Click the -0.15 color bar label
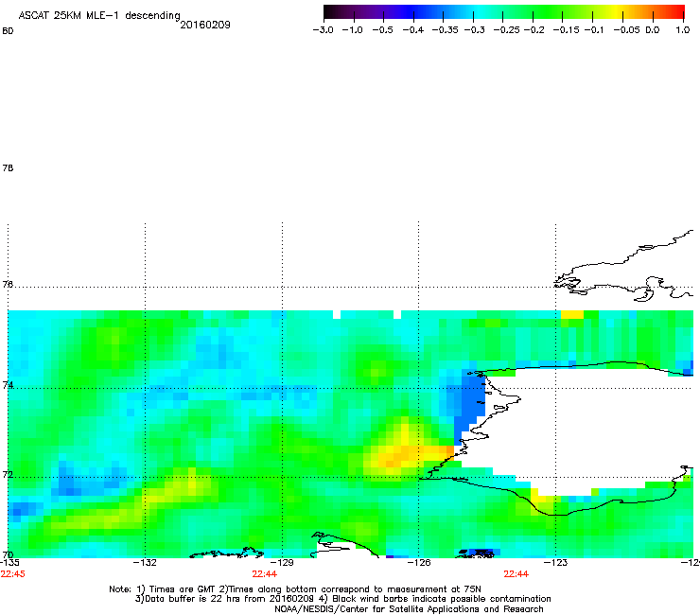This screenshot has height=615, width=700. [x=566, y=30]
